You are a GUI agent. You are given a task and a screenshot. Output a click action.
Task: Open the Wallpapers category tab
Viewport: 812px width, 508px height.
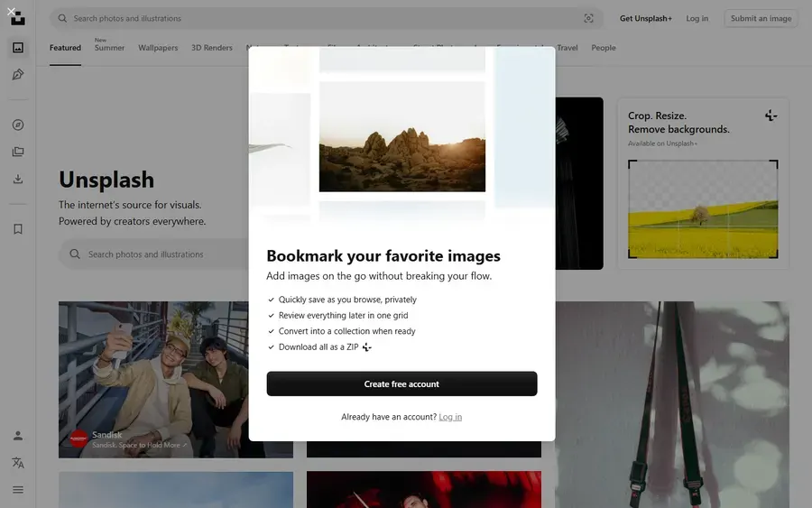[158, 48]
